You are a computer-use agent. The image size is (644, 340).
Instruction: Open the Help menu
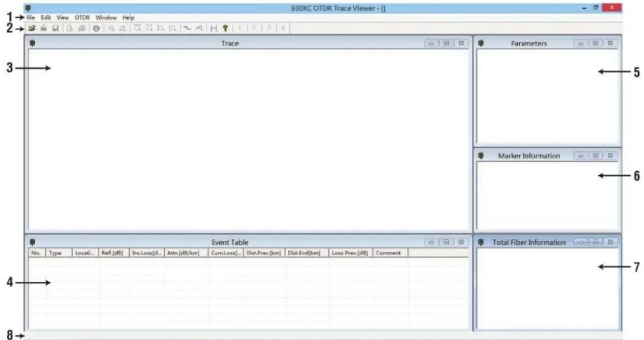pyautogui.click(x=128, y=18)
